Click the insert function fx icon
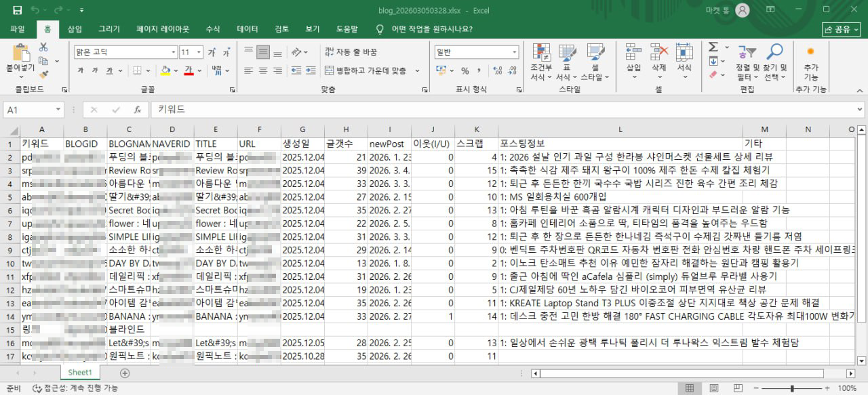This screenshot has height=395, width=868. click(x=137, y=109)
